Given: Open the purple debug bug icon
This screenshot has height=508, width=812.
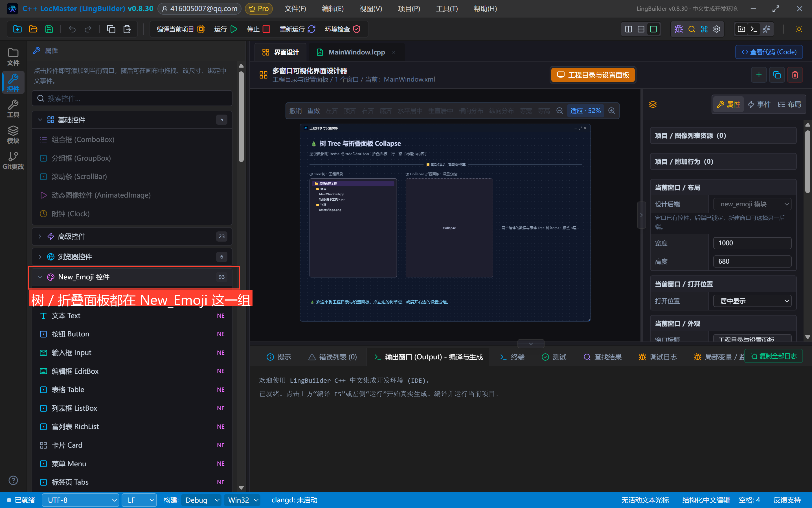Looking at the screenshot, I should coord(679,29).
